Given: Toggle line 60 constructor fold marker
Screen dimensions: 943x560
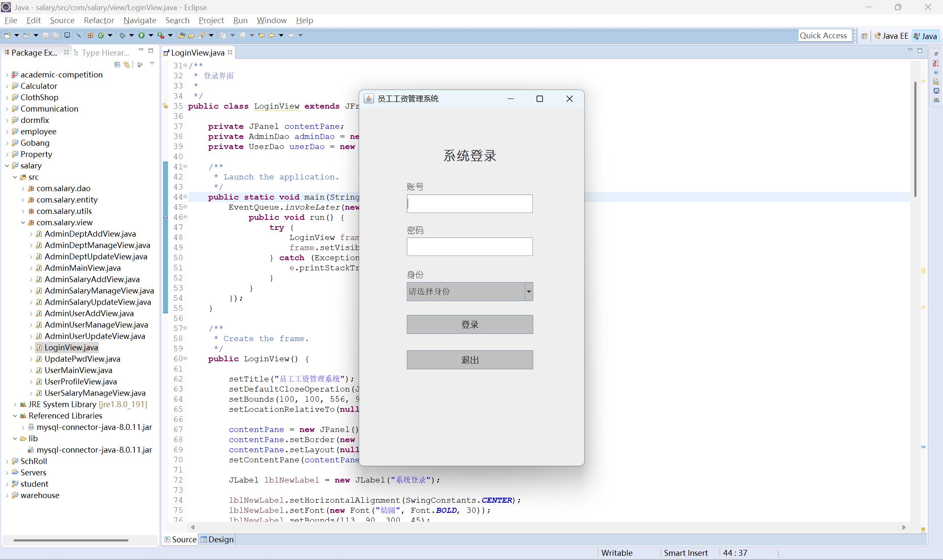Looking at the screenshot, I should [185, 358].
